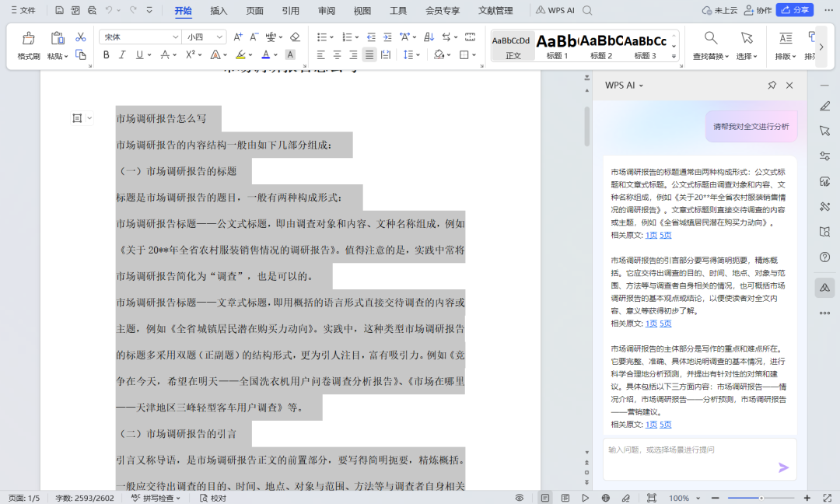The height and width of the screenshot is (504, 840).
Task: Click the Share (分享) button
Action: (x=796, y=9)
